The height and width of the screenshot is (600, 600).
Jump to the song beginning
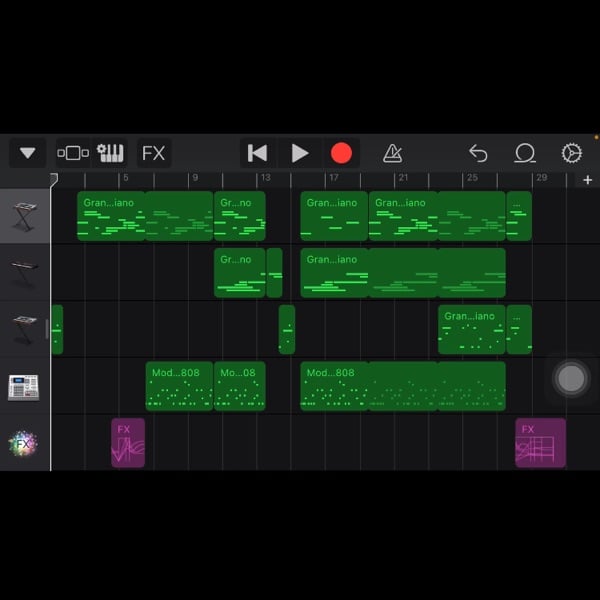(x=257, y=153)
